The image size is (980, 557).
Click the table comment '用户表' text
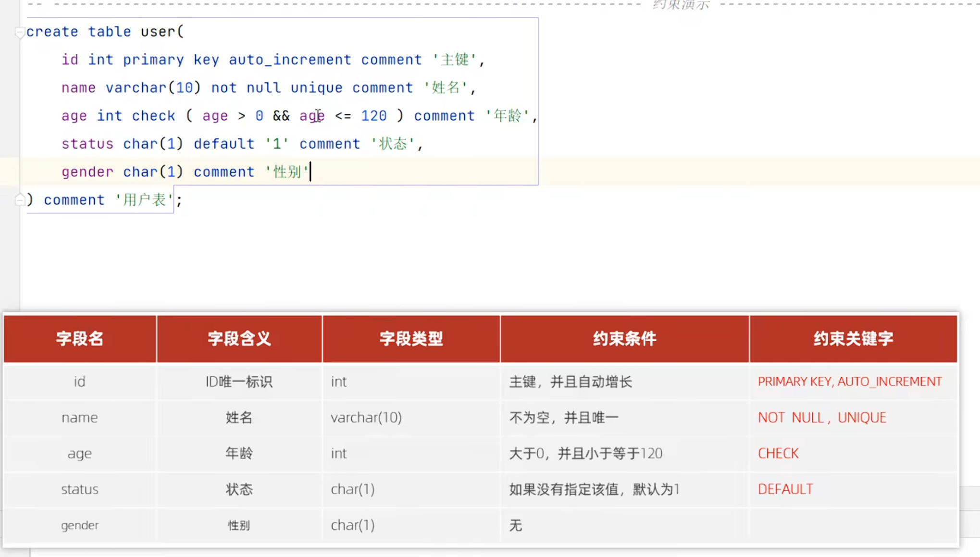coord(143,199)
